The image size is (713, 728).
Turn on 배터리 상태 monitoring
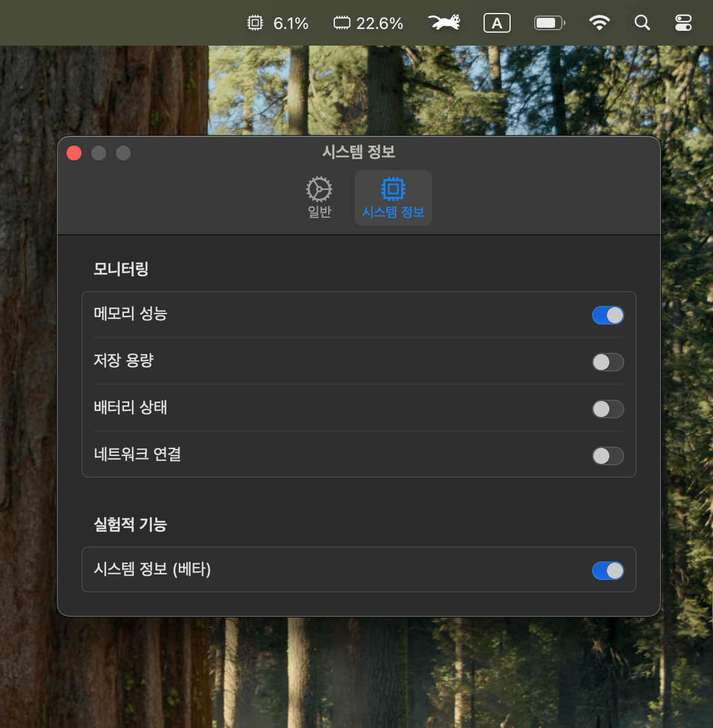(608, 409)
